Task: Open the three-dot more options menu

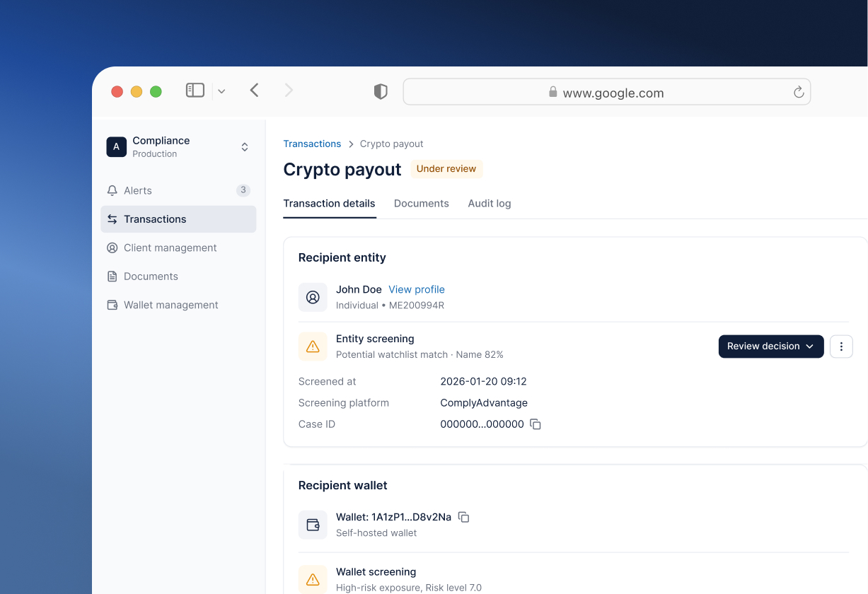Action: 841,346
